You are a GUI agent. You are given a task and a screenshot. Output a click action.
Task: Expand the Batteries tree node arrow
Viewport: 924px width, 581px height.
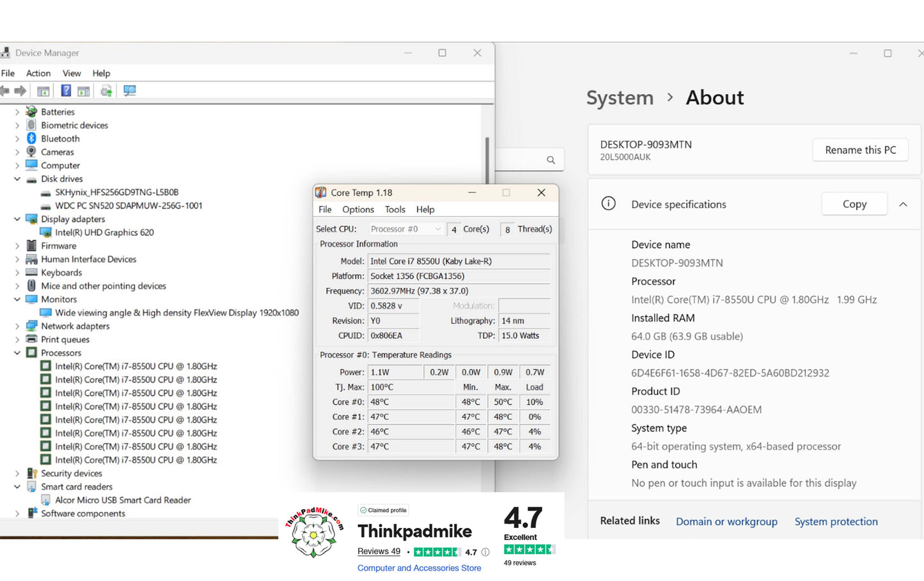pos(17,111)
